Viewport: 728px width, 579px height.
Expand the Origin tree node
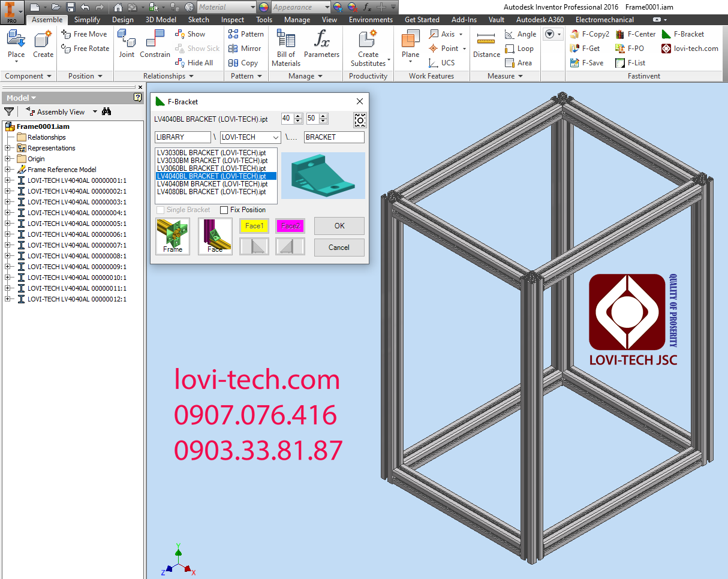pos(7,159)
